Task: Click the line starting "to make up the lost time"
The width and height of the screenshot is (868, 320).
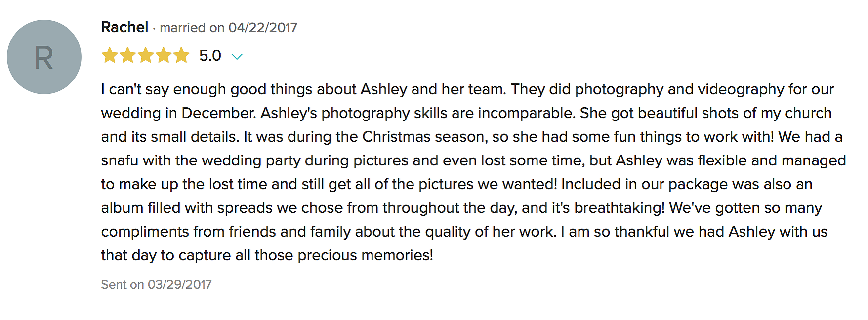Action: (x=456, y=185)
